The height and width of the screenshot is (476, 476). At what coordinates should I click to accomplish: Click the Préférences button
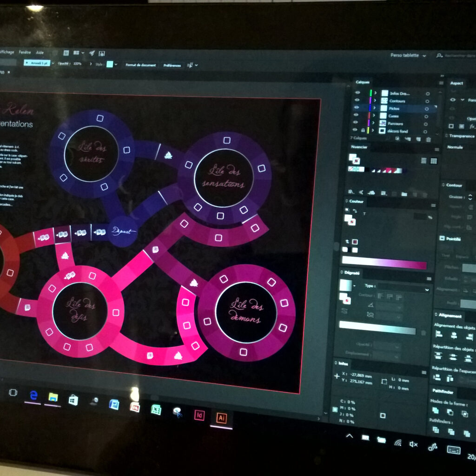(x=172, y=65)
